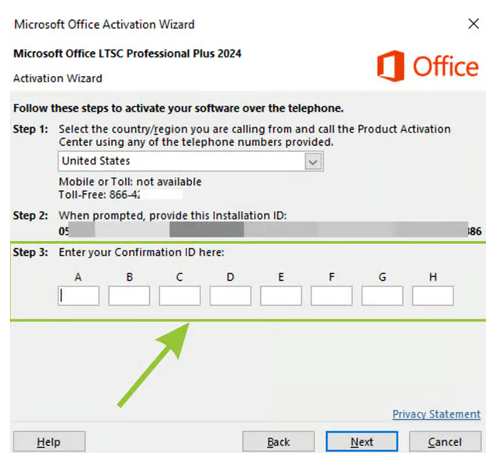The height and width of the screenshot is (453, 490).
Task: Click the Mobile or Toll: not available text
Action: pos(130,182)
